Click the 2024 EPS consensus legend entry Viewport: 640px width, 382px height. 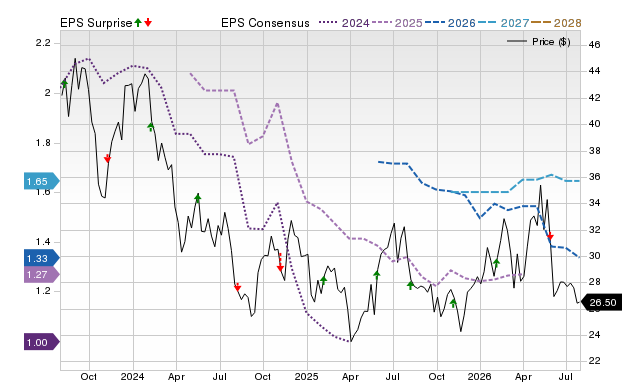point(344,23)
